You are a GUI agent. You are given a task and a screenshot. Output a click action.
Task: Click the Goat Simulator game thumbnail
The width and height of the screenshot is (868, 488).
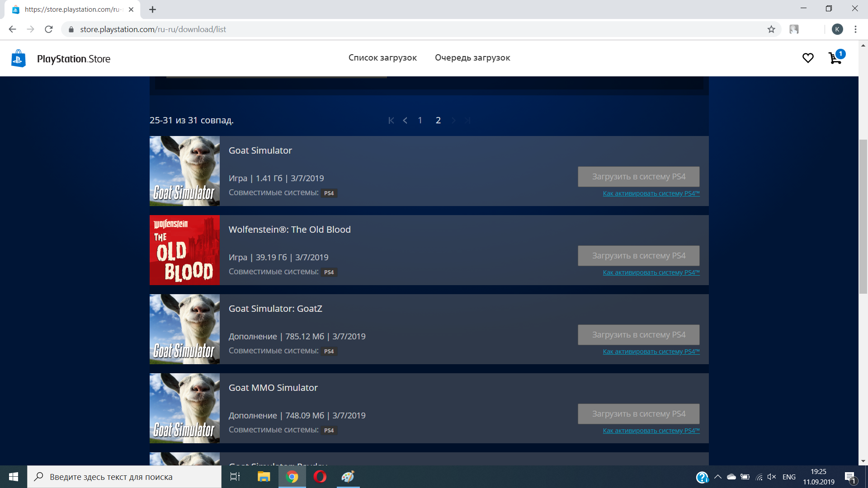(184, 171)
